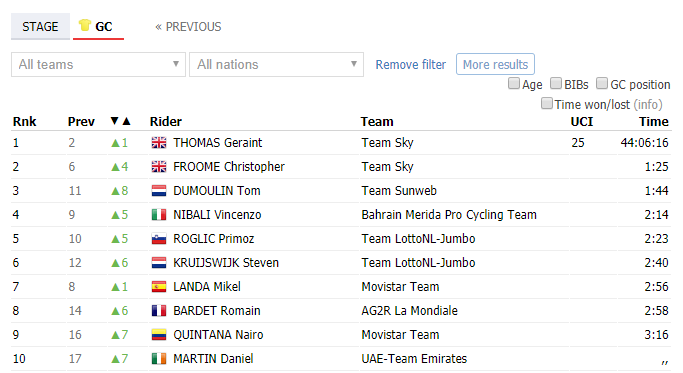Click the Remove filter link
Image resolution: width=683 pixels, height=373 pixels.
pos(411,64)
